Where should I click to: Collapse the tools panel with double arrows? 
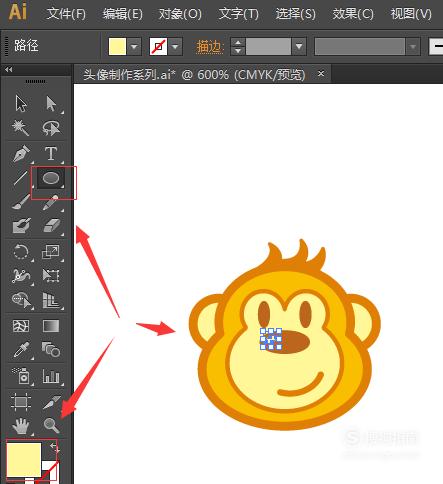9,69
